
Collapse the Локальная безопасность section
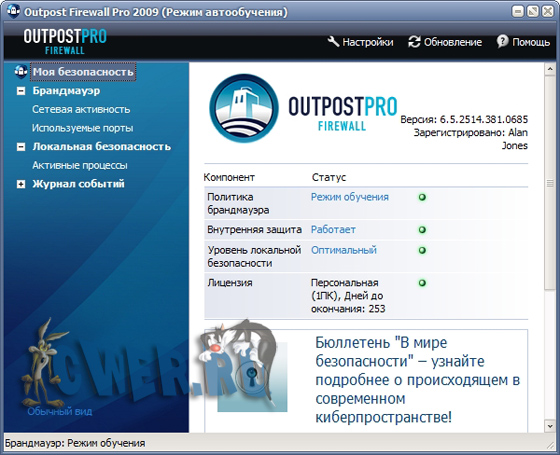click(21, 147)
